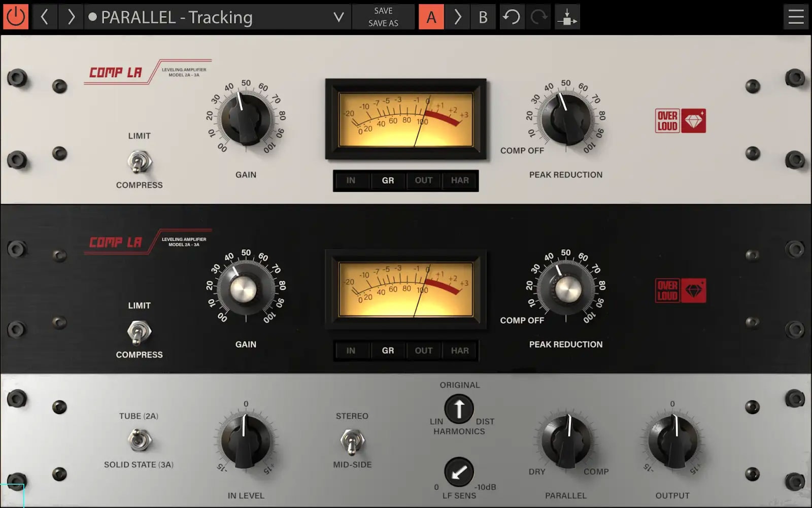Image resolution: width=812 pixels, height=508 pixels.
Task: Select the HAR meter tab on top unit
Action: click(460, 180)
